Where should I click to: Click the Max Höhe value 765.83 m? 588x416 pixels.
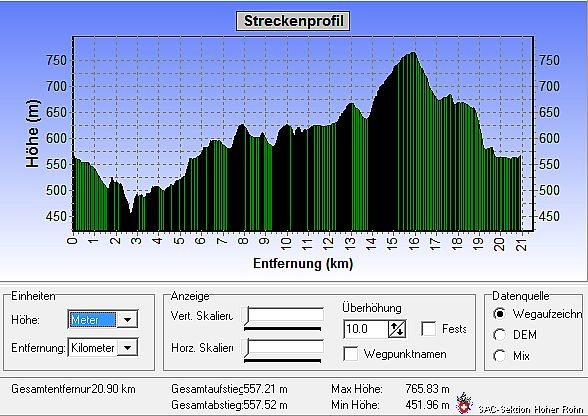click(427, 389)
